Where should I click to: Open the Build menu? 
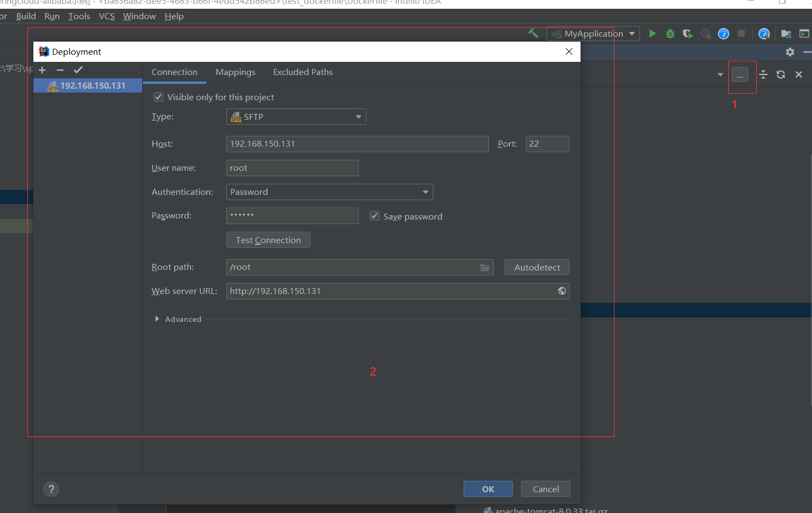tap(26, 16)
